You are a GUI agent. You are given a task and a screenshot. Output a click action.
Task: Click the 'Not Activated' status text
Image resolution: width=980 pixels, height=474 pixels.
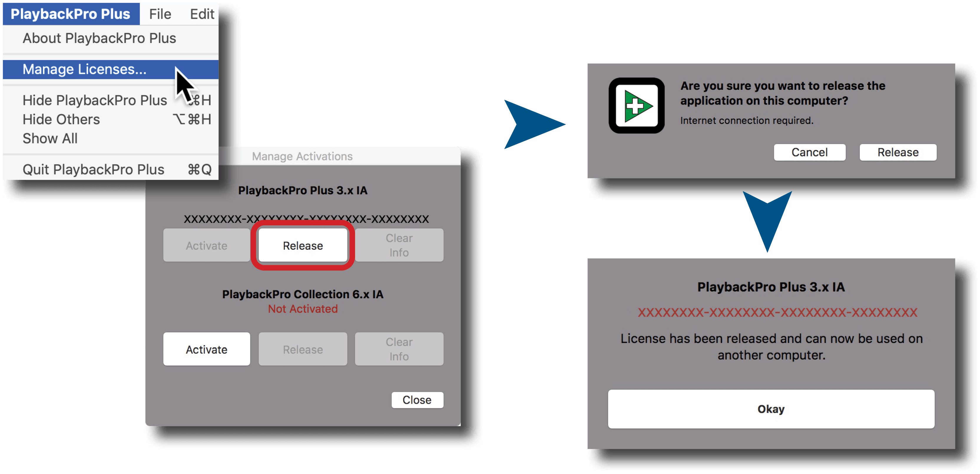coord(303,309)
